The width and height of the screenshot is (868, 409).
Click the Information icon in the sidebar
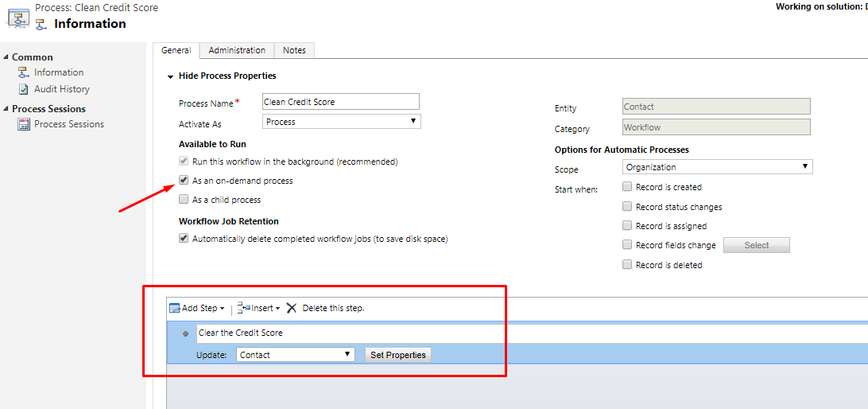(x=24, y=72)
